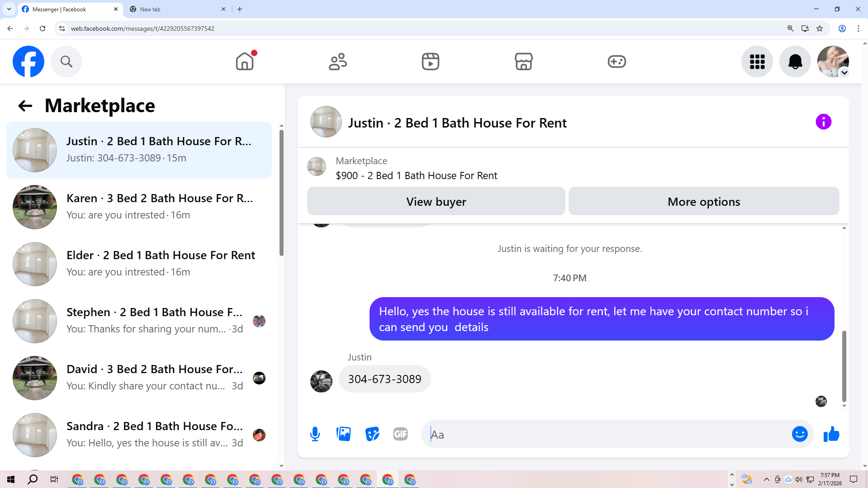Open the nine-dot Menu grid icon
This screenshot has width=868, height=488.
(757, 62)
